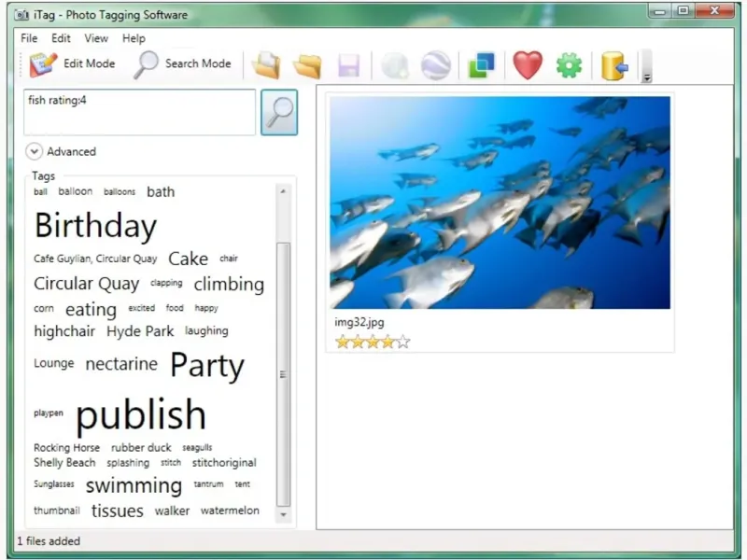Select the Shelly Beach tag

point(64,463)
